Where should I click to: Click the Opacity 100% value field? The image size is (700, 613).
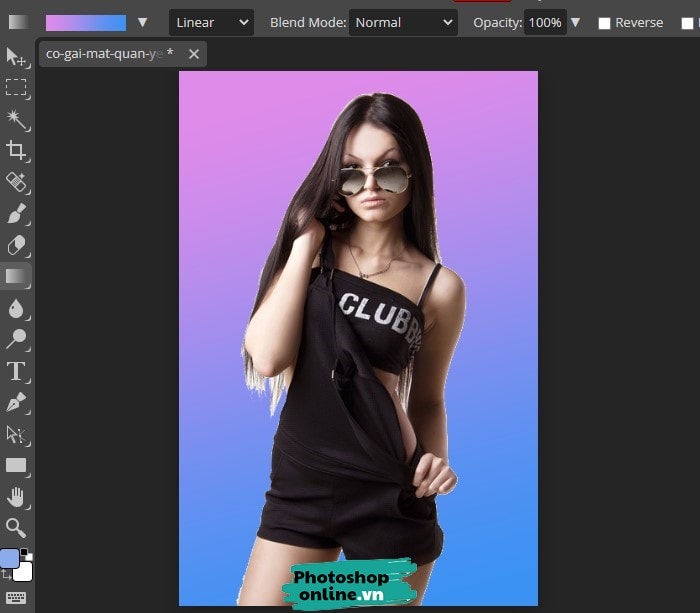(545, 23)
